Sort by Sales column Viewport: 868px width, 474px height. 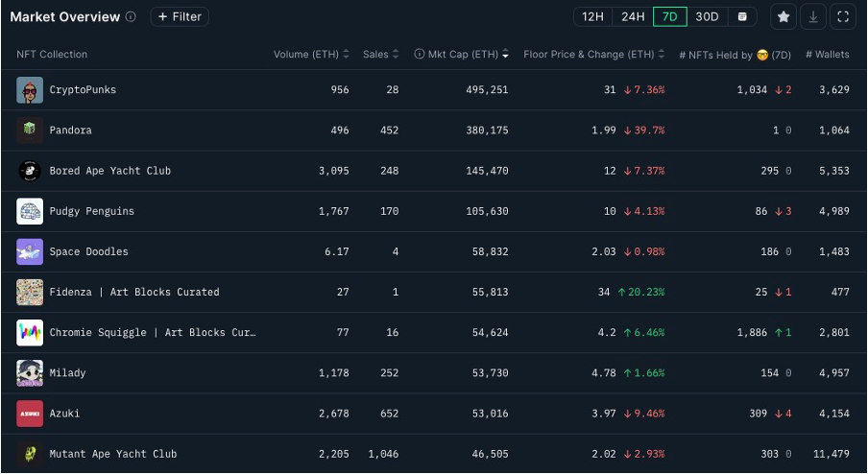coord(380,55)
